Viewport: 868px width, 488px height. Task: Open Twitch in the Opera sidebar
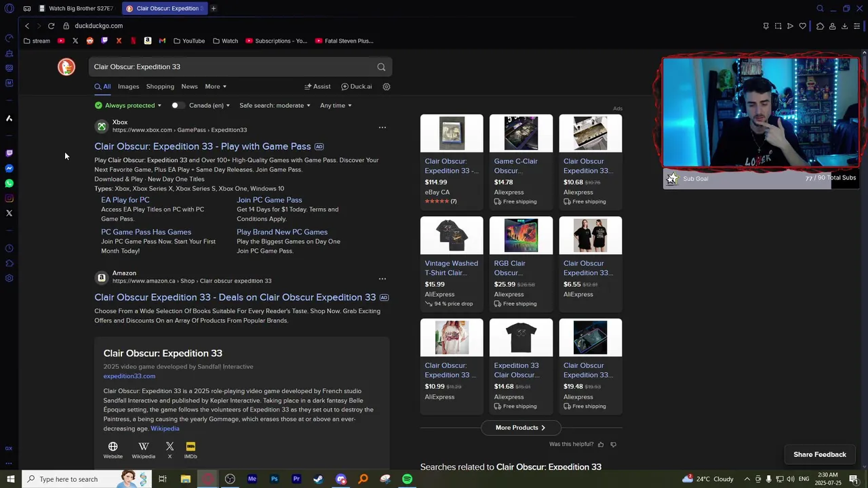click(9, 153)
